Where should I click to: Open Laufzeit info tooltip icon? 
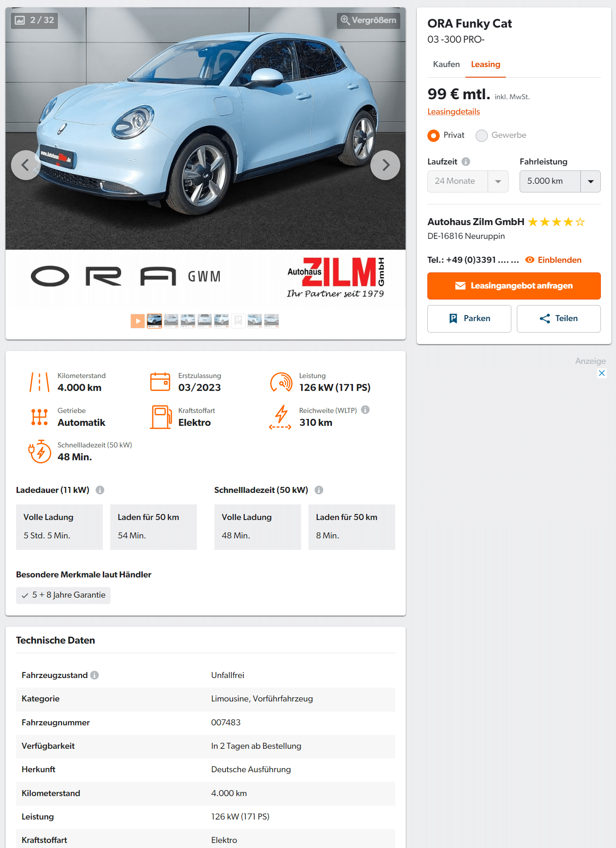click(465, 162)
